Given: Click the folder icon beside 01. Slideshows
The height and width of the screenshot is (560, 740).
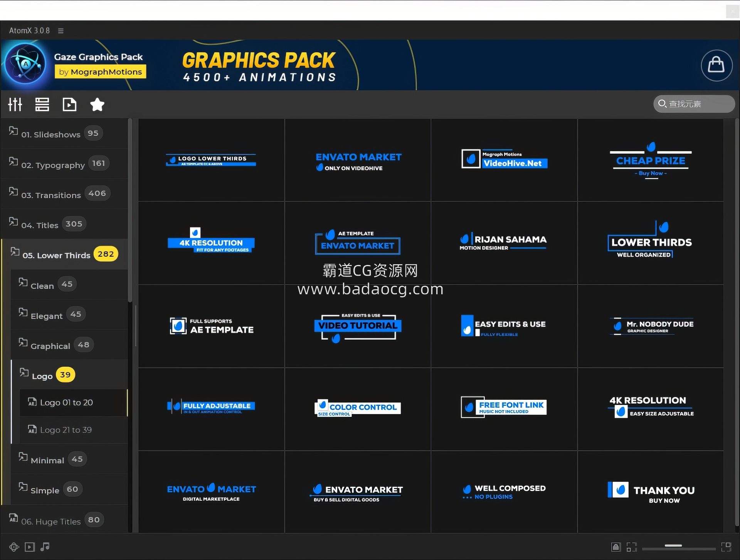Looking at the screenshot, I should (x=13, y=131).
